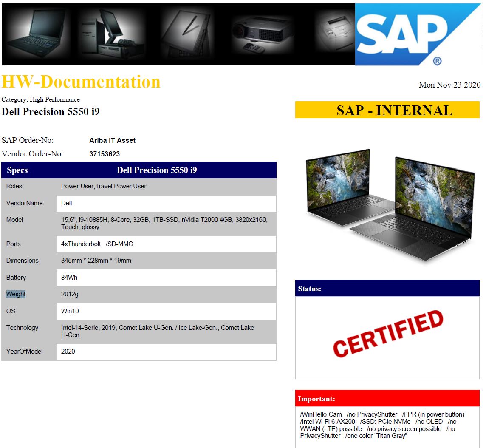This screenshot has height=448, width=486.
Task: Click the laptop image in the header banner
Action: pos(38,33)
